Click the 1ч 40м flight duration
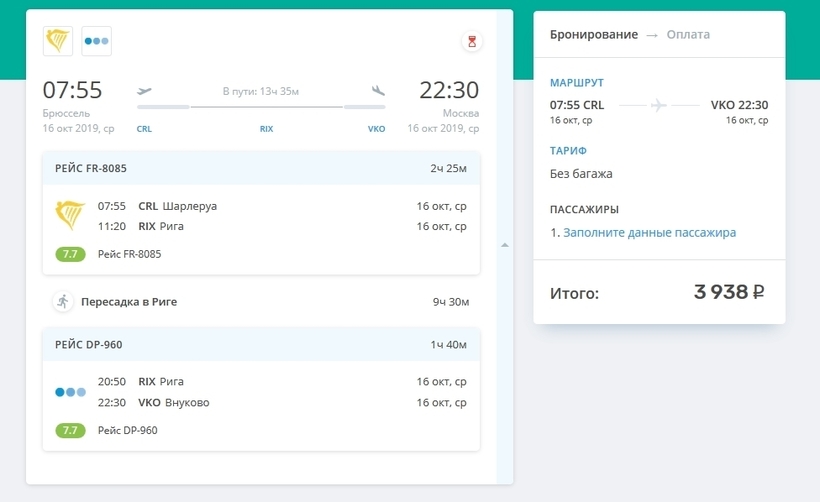 [449, 345]
